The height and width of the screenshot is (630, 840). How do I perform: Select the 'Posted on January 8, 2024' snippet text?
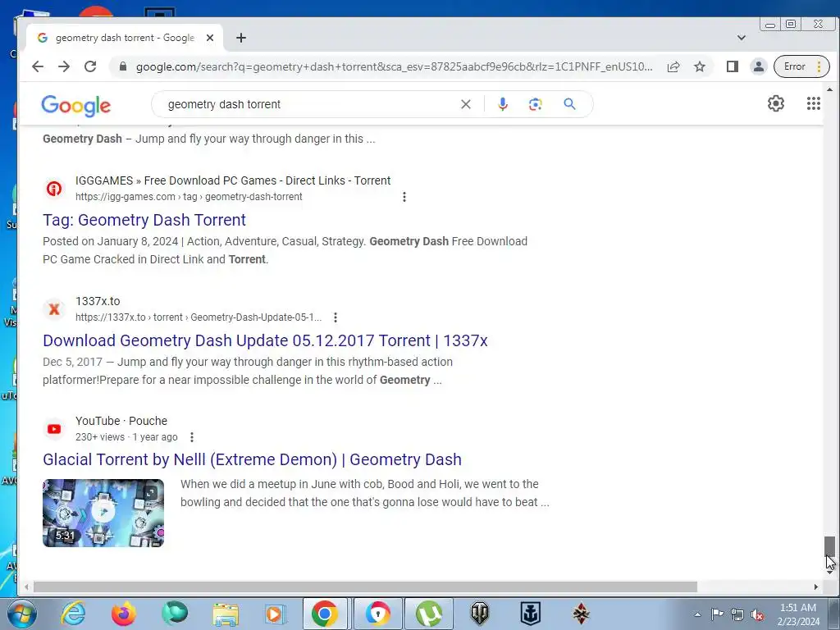click(111, 241)
